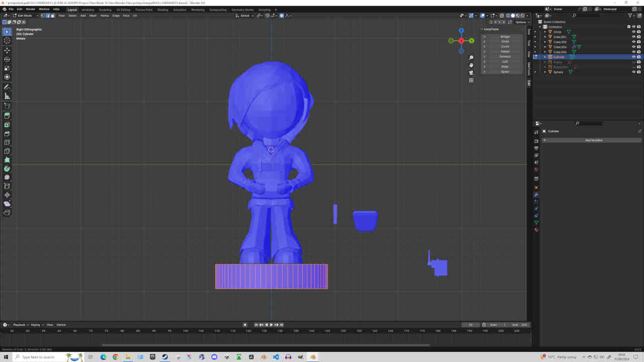Image resolution: width=644 pixels, height=362 pixels.
Task: Click the Relax LoopTools button
Action: click(x=505, y=66)
